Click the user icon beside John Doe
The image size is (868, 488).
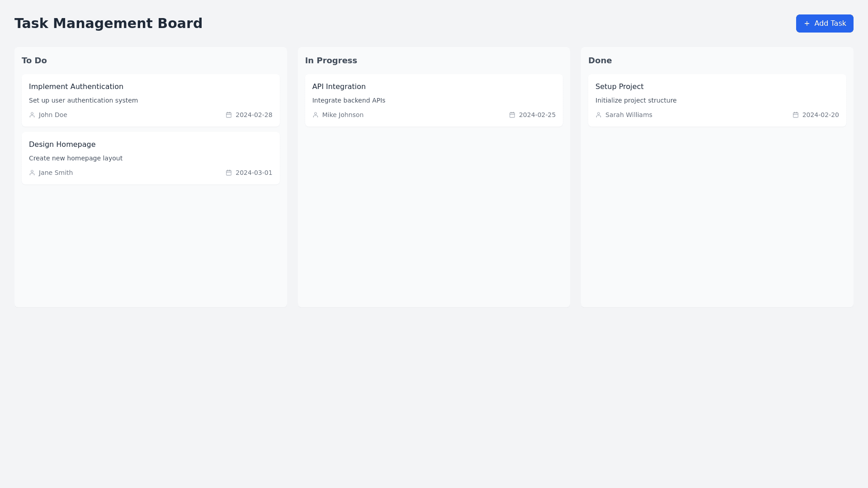pos(32,115)
